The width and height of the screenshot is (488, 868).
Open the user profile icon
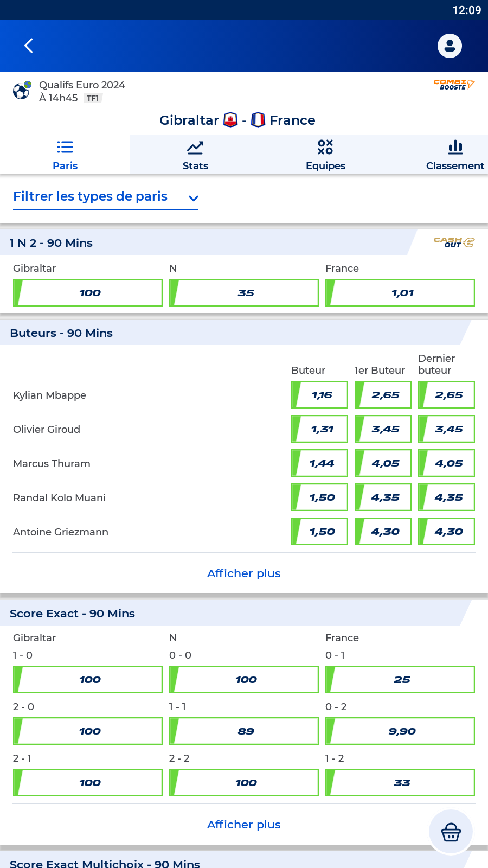pyautogui.click(x=450, y=46)
